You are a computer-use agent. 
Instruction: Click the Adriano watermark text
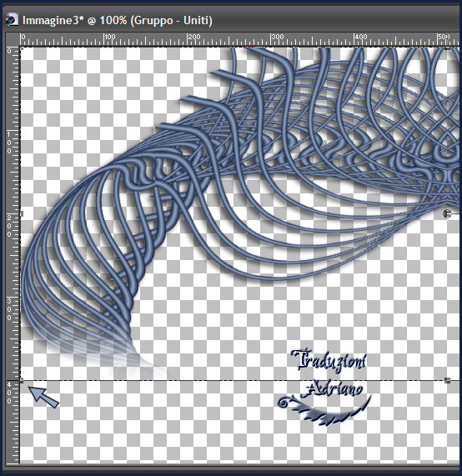point(334,388)
